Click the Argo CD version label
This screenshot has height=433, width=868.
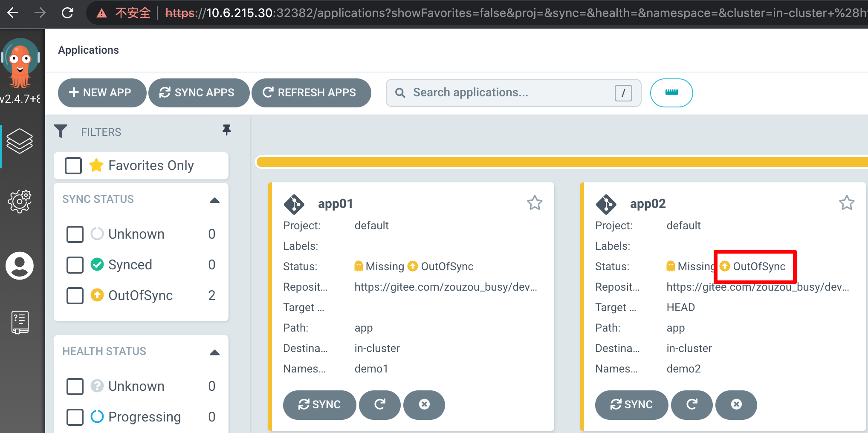pos(20,99)
